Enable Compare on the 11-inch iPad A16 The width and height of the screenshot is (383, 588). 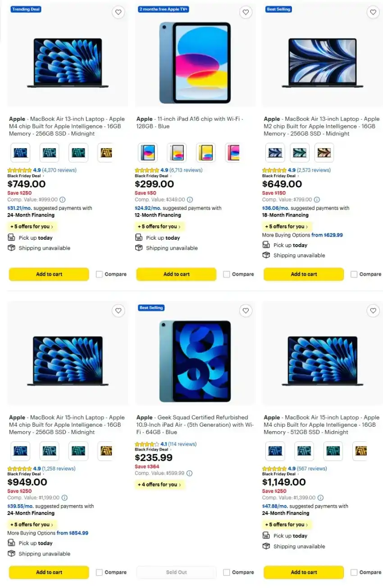(227, 274)
